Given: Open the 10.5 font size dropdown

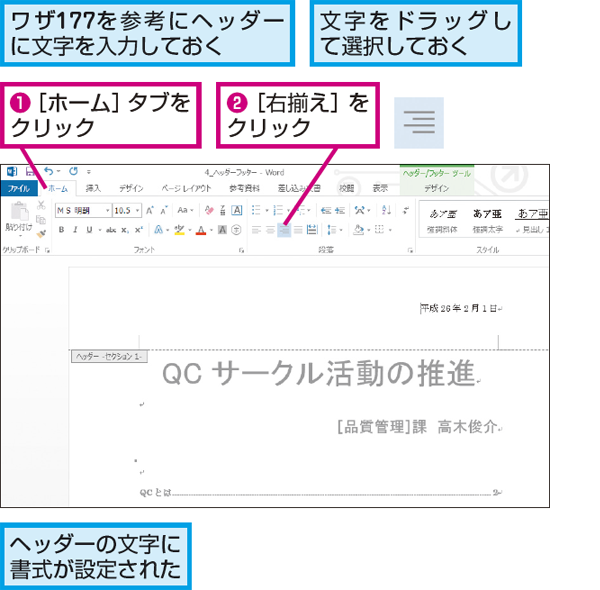Looking at the screenshot, I should tap(127, 210).
